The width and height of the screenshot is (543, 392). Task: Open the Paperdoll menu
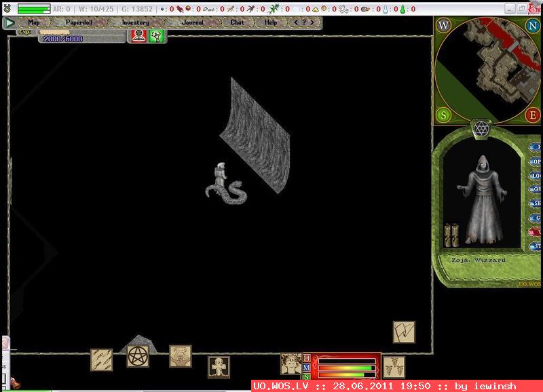point(79,22)
